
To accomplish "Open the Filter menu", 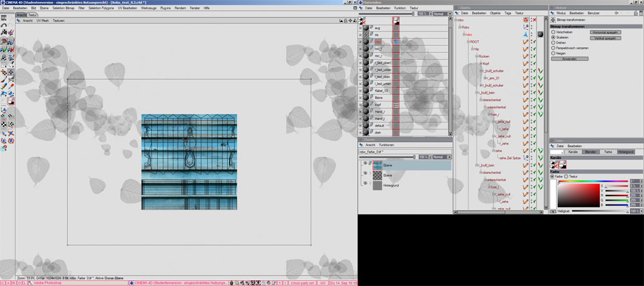I will pos(80,8).
